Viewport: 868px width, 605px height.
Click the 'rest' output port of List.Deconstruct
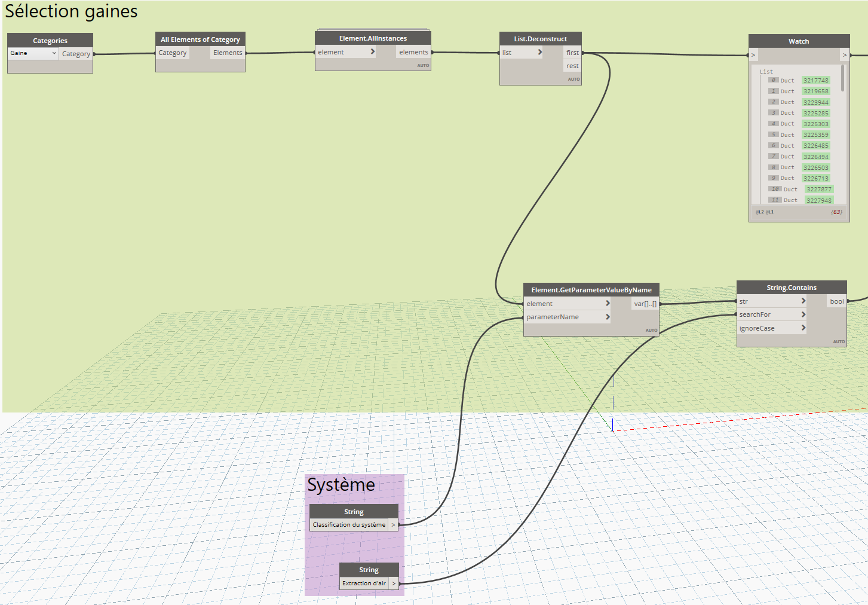point(572,66)
